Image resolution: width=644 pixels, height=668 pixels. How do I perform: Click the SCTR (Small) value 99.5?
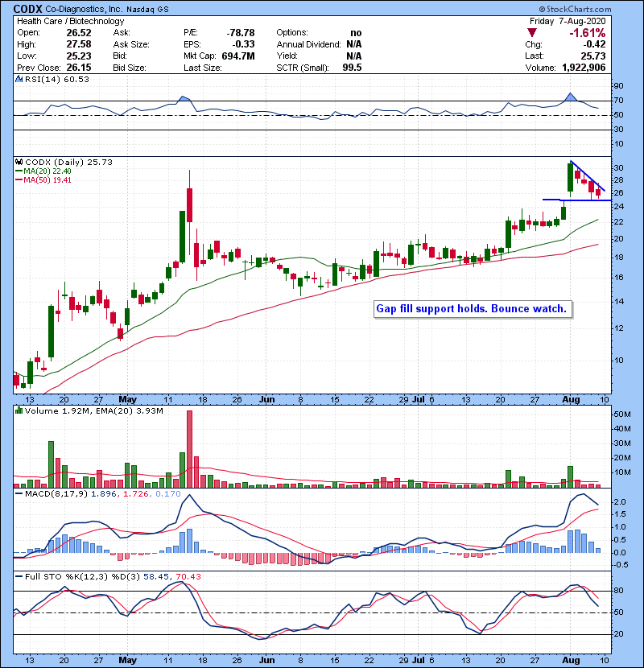tap(352, 68)
